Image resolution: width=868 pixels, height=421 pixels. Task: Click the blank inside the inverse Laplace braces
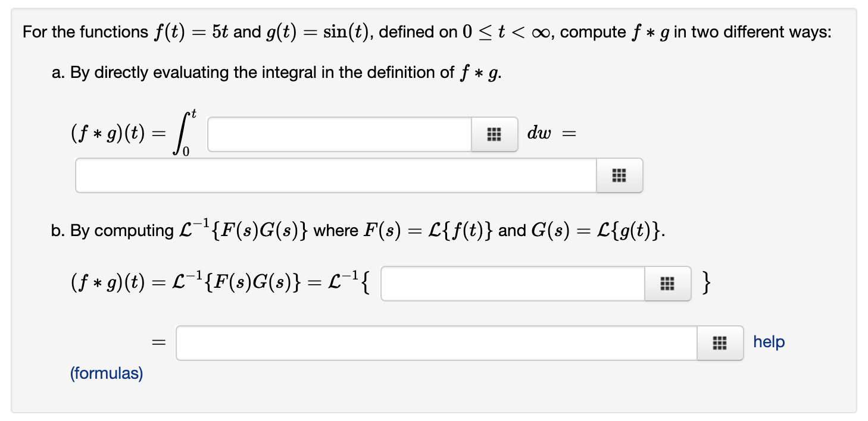[512, 284]
